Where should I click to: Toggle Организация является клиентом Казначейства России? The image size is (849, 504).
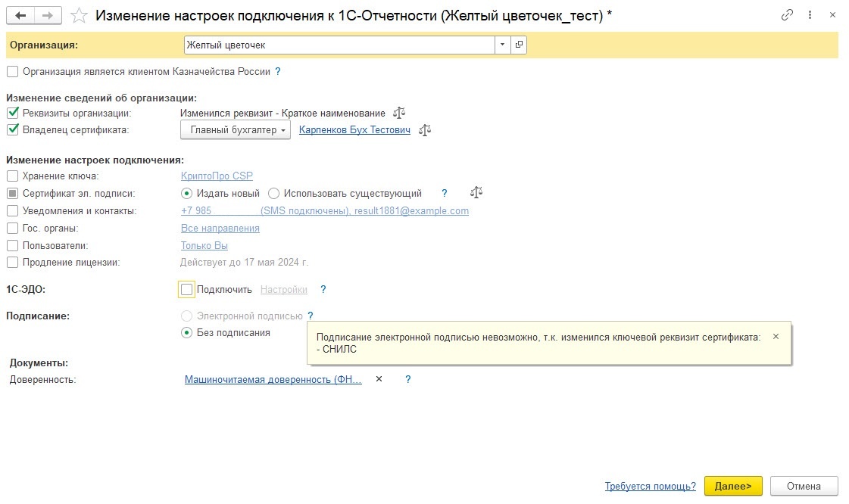[12, 71]
